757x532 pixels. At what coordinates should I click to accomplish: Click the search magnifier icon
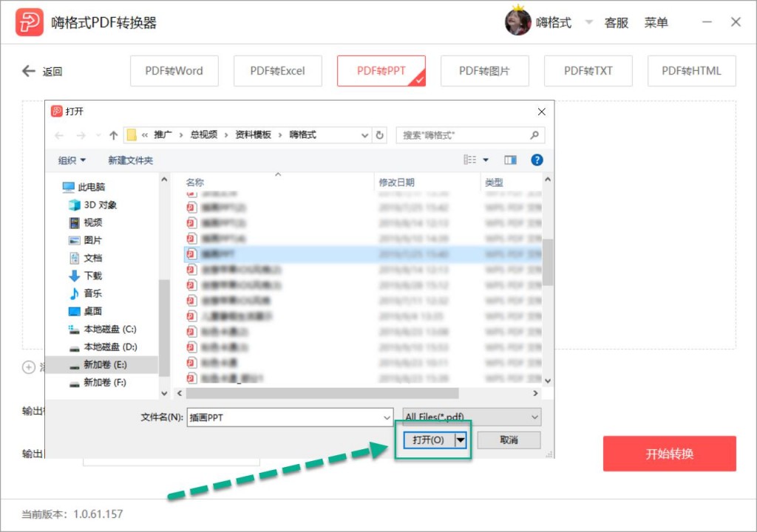point(534,135)
